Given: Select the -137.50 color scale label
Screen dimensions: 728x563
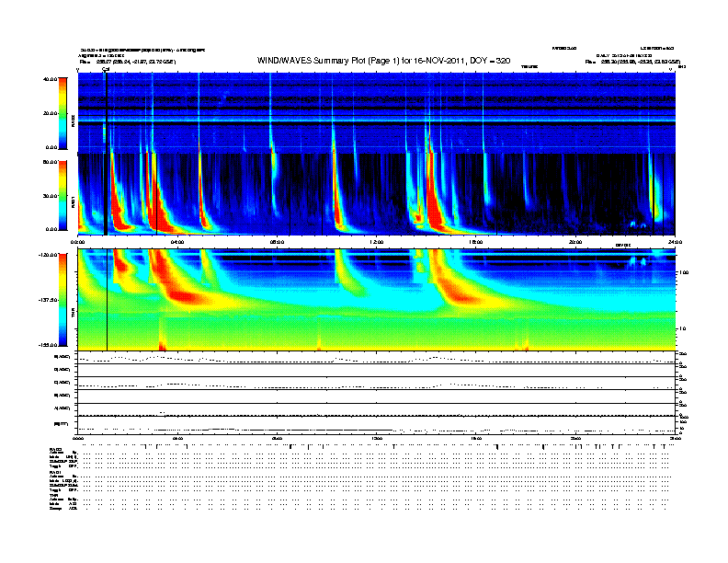Looking at the screenshot, I should (48, 300).
